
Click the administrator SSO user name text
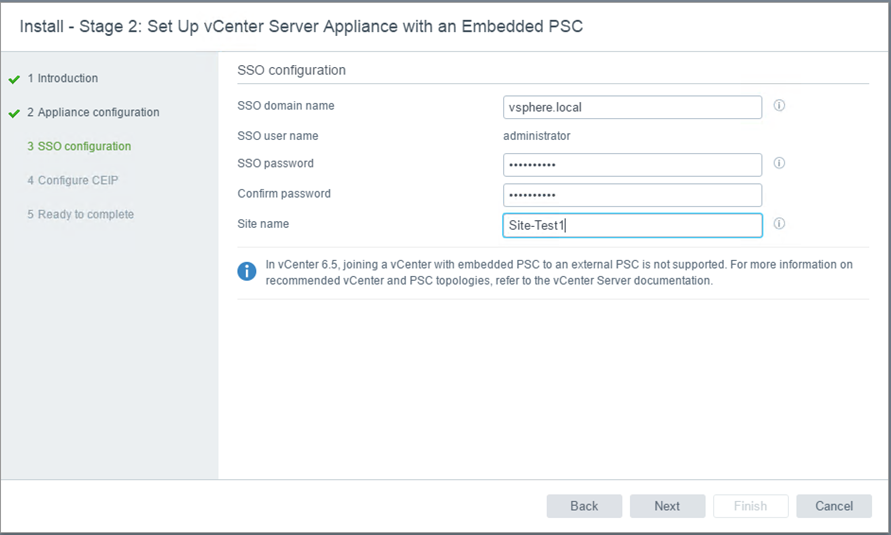(x=537, y=136)
